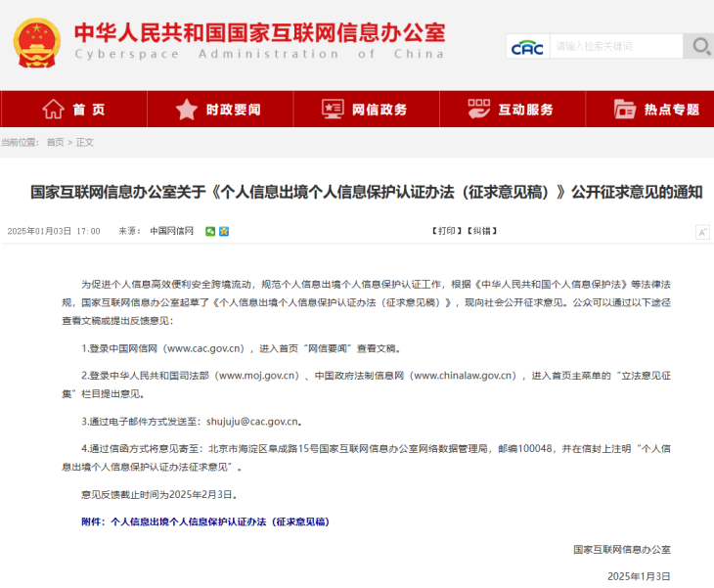Viewport: 714px width, 588px height.
Task: Report an error via 纠错
Action: 481,231
